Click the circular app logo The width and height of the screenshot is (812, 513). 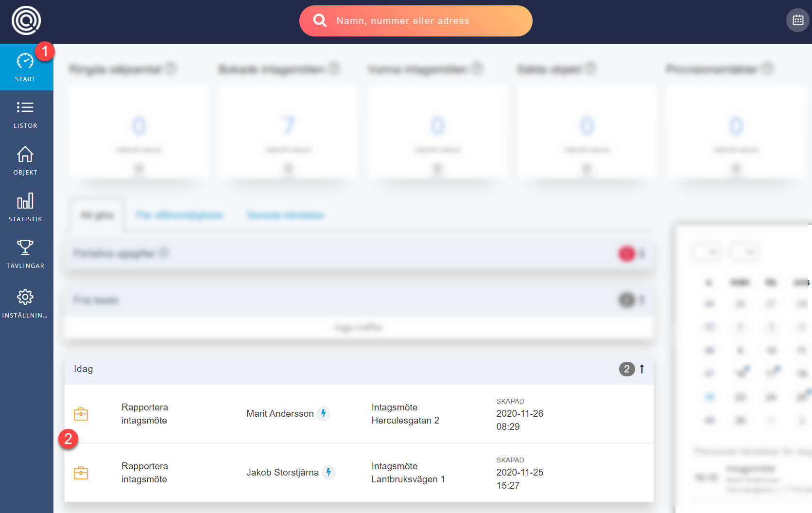click(26, 20)
